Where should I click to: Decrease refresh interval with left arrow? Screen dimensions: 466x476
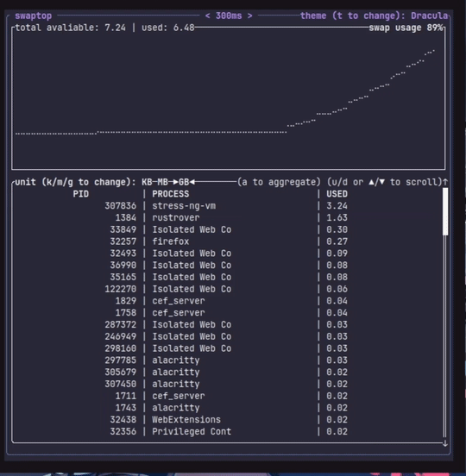(207, 16)
